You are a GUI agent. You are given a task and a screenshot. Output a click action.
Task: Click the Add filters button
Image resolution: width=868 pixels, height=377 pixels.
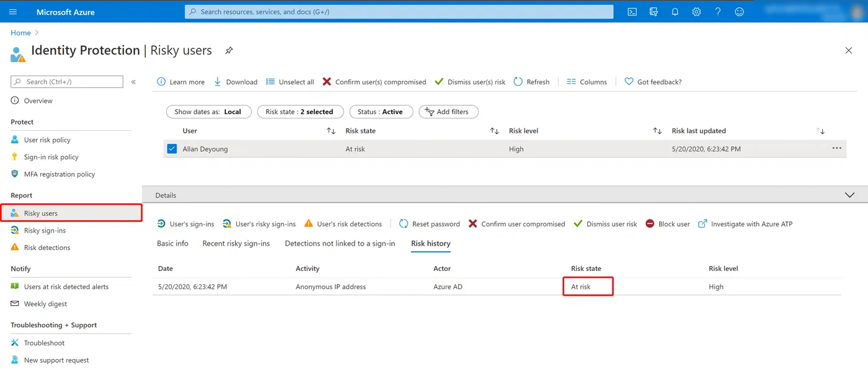pyautogui.click(x=448, y=112)
